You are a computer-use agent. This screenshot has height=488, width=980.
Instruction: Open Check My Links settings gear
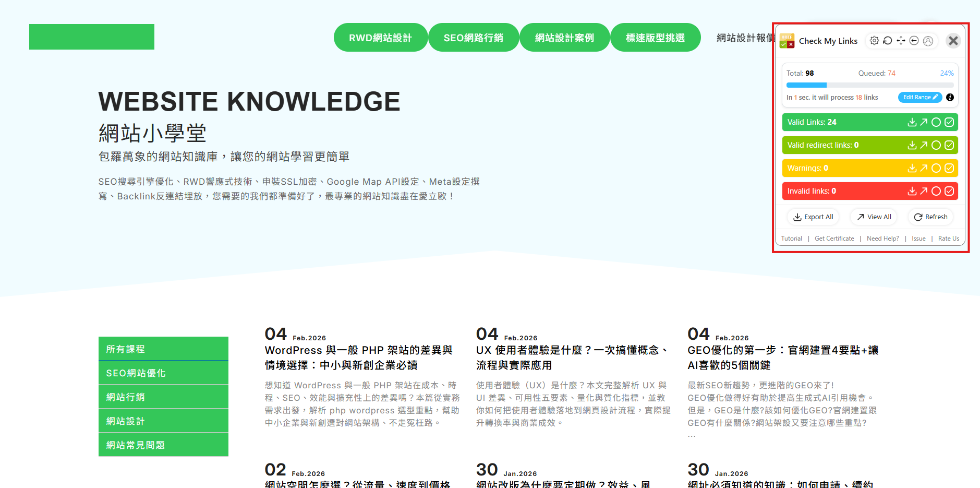(874, 41)
